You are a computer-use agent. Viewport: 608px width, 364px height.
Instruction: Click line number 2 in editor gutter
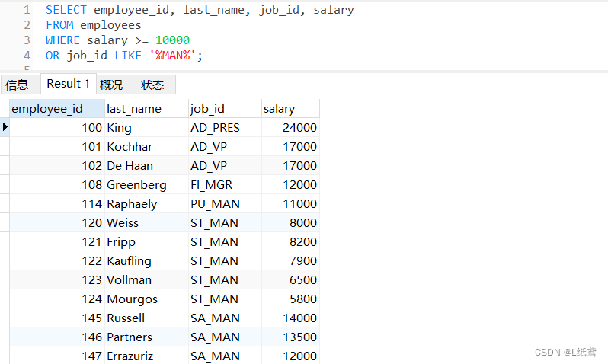click(27, 25)
